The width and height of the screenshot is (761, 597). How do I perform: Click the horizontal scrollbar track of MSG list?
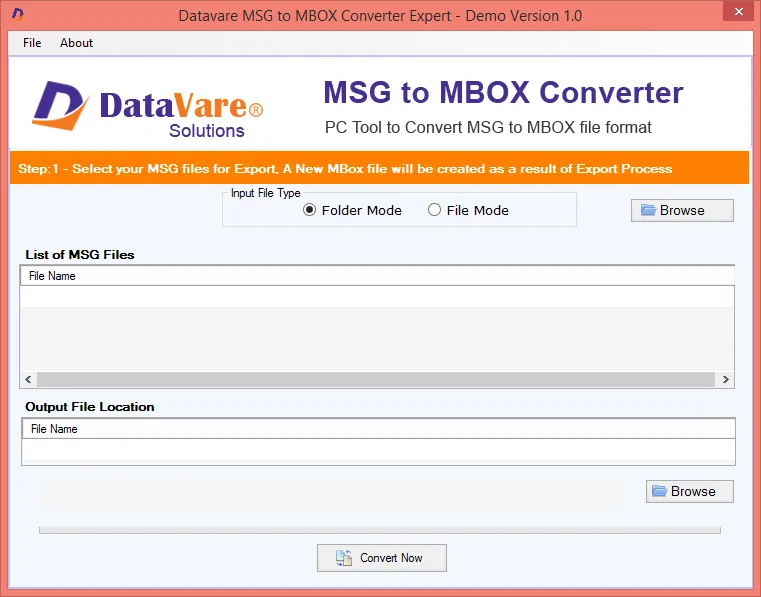click(376, 379)
